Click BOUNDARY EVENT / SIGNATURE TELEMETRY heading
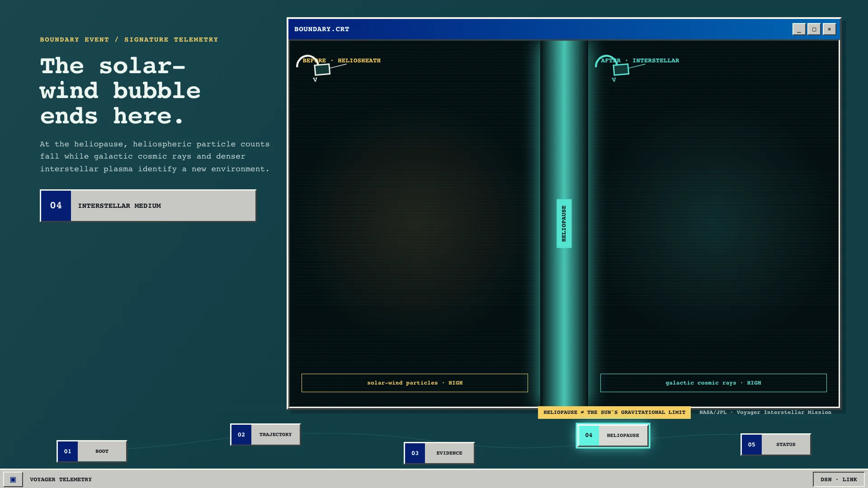The height and width of the screenshot is (488, 868). [x=129, y=40]
